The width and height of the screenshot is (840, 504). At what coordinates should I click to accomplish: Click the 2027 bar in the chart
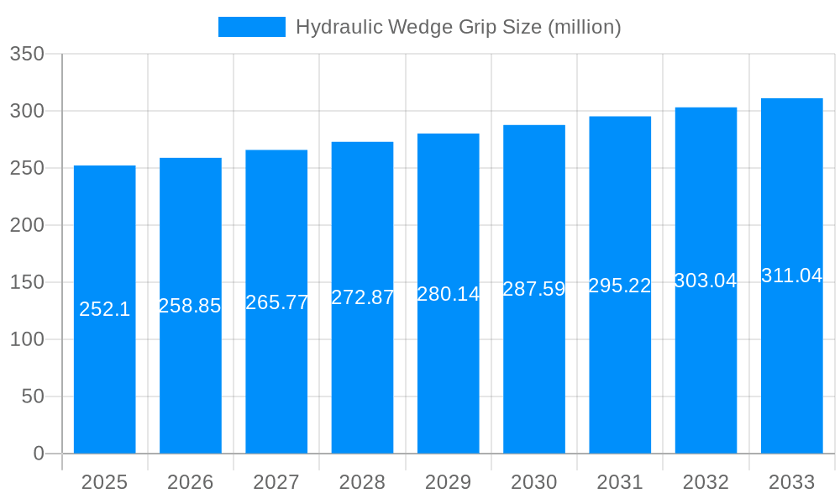276,302
